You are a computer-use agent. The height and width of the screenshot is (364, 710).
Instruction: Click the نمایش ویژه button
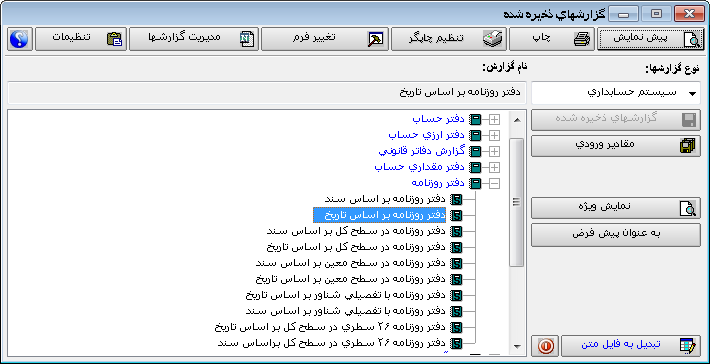(x=616, y=208)
